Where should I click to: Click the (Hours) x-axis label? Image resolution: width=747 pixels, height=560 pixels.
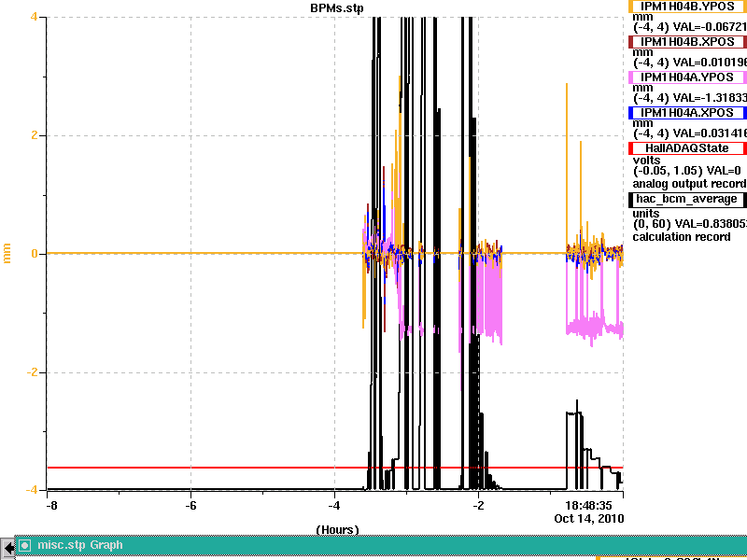[x=337, y=529]
